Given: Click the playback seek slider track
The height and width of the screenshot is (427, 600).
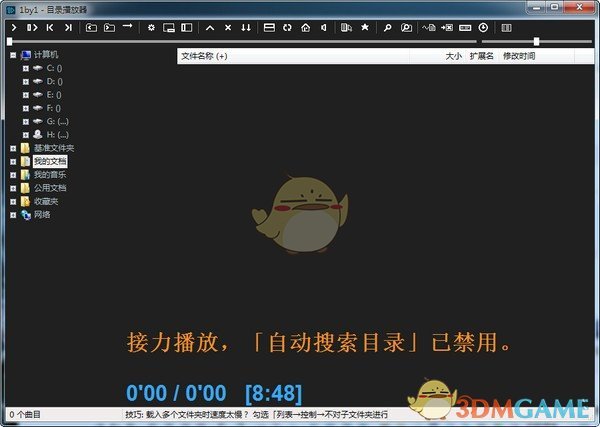Looking at the screenshot, I should coord(242,41).
